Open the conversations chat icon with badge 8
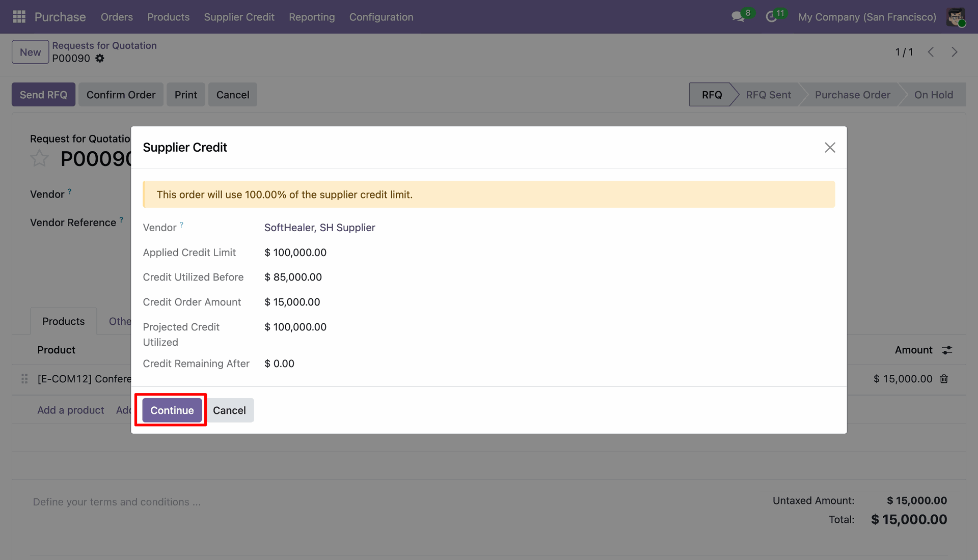 (x=738, y=17)
